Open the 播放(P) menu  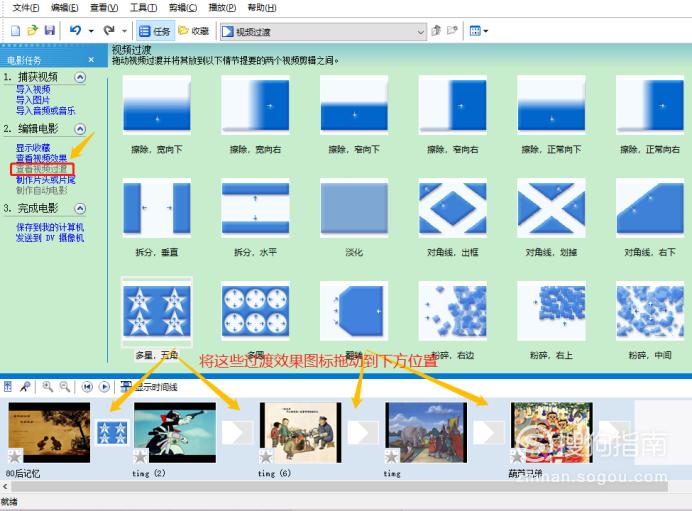click(x=222, y=8)
